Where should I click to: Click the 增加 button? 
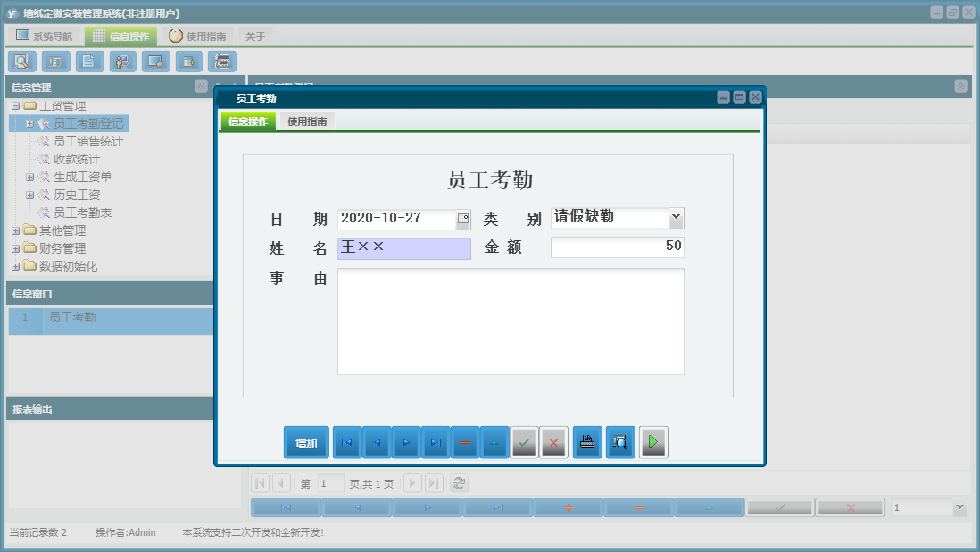point(306,443)
